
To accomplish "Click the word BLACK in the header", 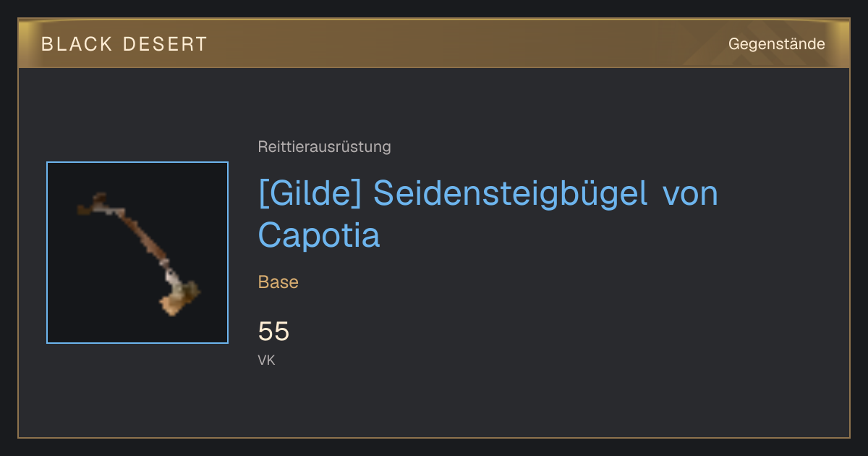I will (x=77, y=44).
